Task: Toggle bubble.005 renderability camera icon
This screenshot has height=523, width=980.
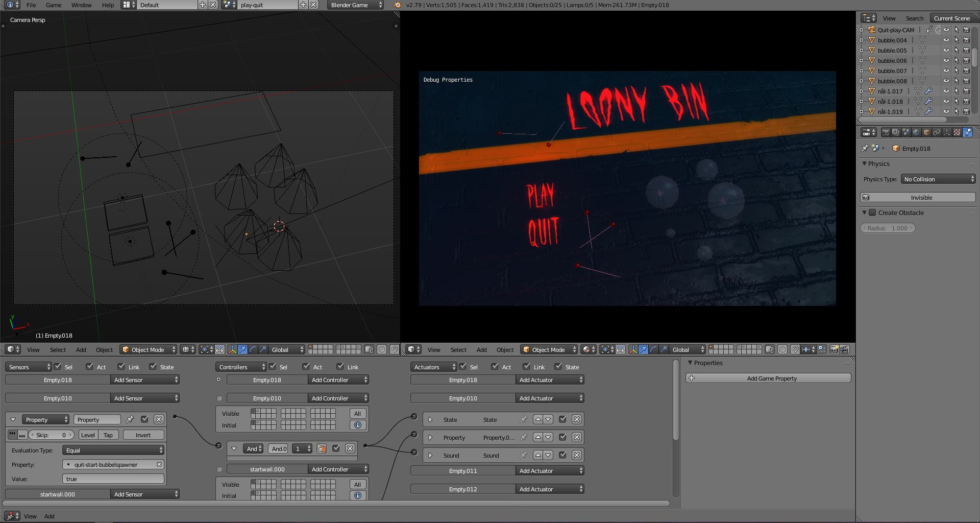Action: tap(966, 50)
